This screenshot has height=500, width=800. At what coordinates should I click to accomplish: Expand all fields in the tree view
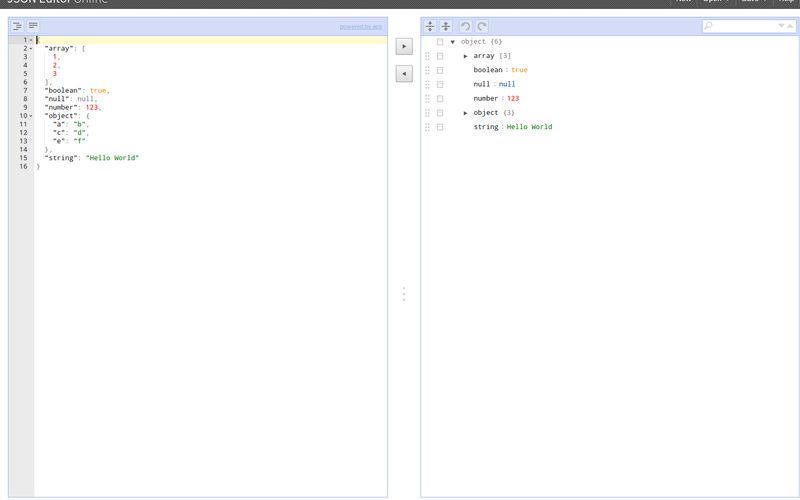pyautogui.click(x=430, y=26)
